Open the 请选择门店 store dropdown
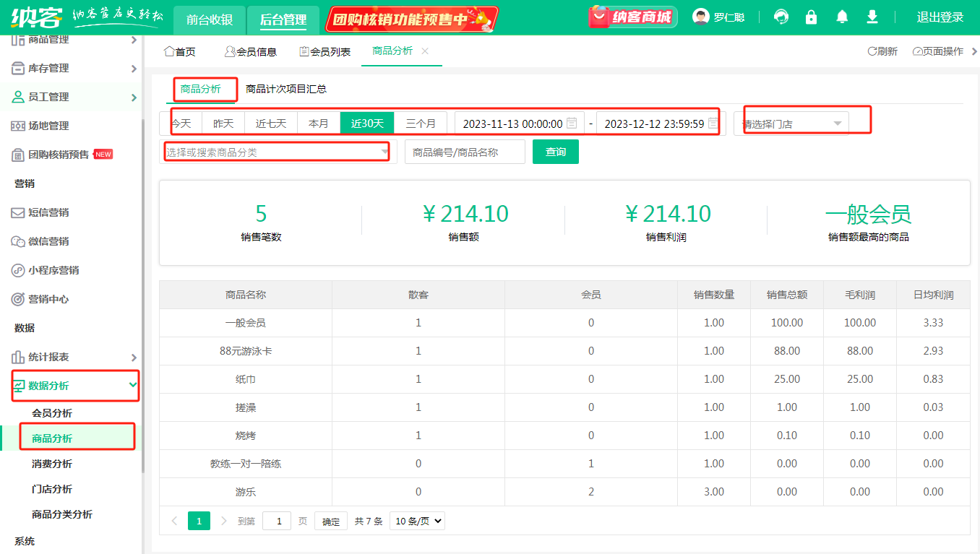Viewport: 980px width, 554px height. [x=791, y=124]
